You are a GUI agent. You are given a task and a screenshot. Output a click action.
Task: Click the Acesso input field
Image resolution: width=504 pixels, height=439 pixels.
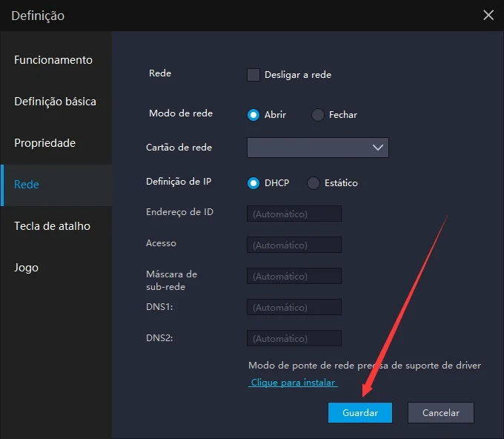pyautogui.click(x=294, y=245)
